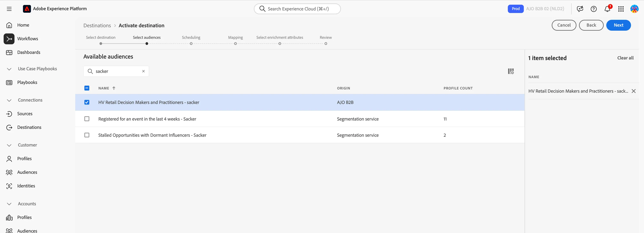Viewport: 644px width, 233px height.
Task: Collapse the Customer section
Action: (9, 145)
